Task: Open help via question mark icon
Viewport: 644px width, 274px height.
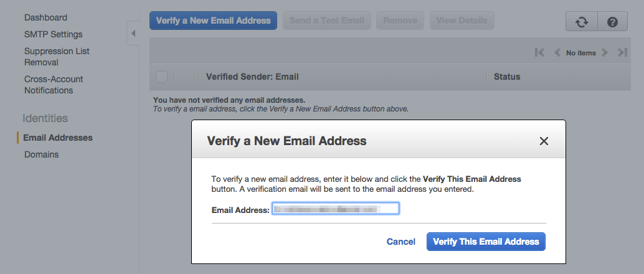Action: 612,21
